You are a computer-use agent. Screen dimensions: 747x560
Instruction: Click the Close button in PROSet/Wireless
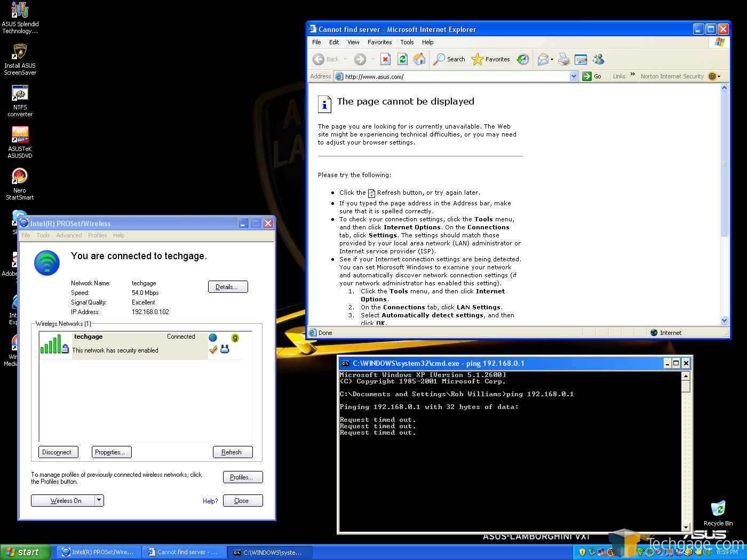tap(243, 501)
